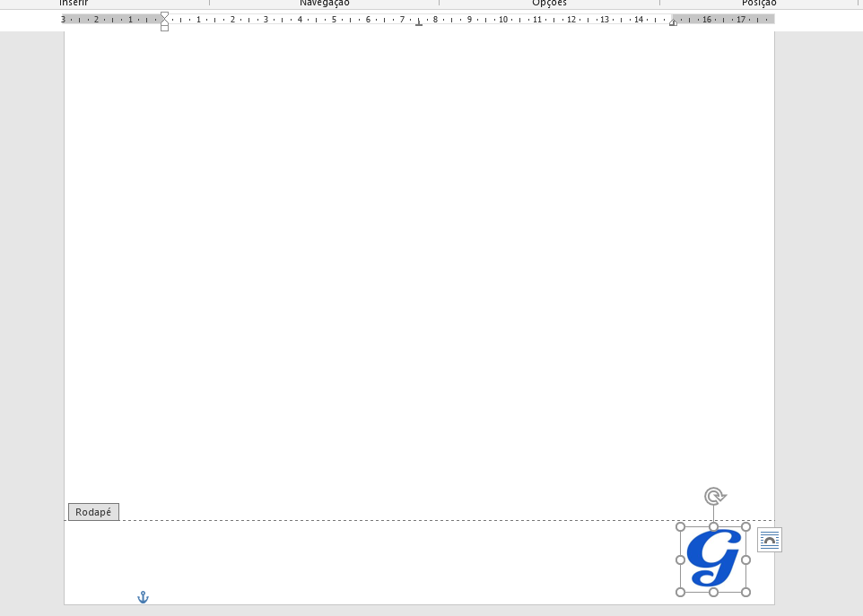Click the object anchor icon in the footer

tap(144, 597)
